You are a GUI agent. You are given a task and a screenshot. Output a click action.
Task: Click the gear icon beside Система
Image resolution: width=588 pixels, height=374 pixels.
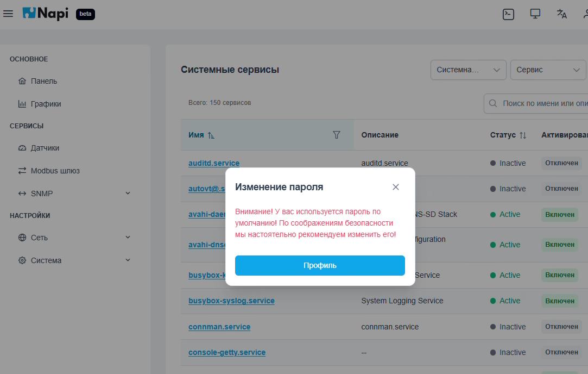pos(22,260)
